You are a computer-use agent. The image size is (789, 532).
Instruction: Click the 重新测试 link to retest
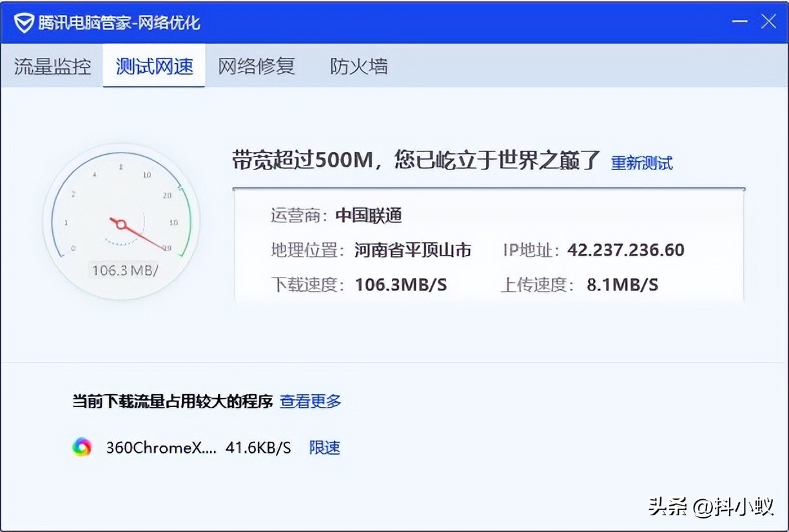point(641,163)
